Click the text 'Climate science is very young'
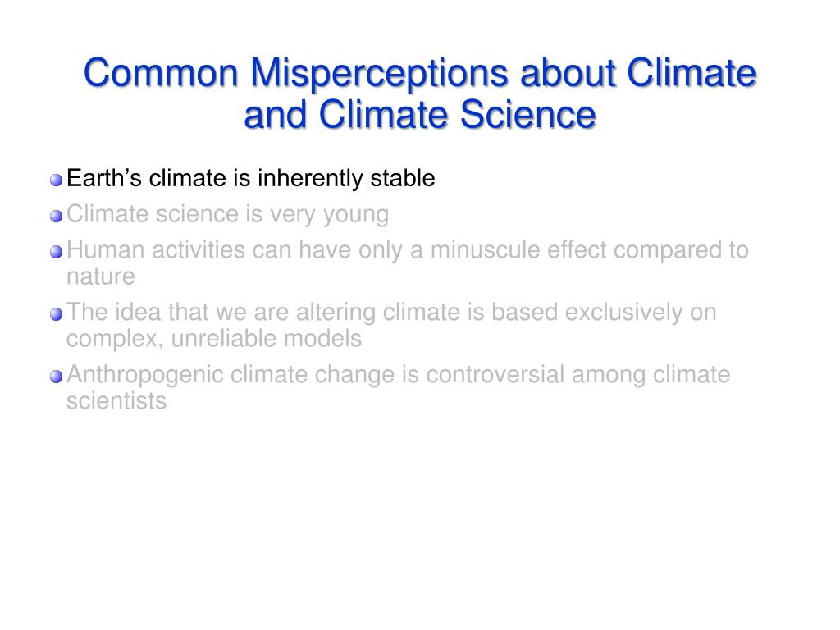840x630 pixels. 228,215
